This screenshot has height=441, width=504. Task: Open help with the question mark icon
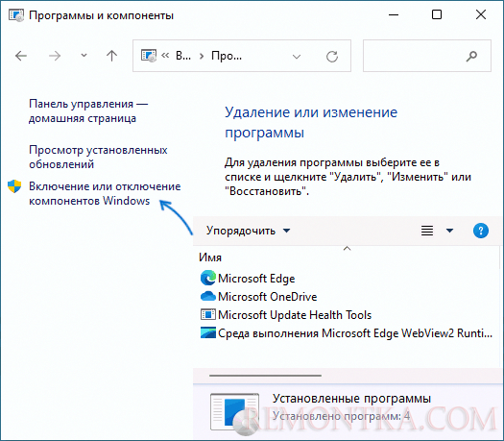(481, 231)
